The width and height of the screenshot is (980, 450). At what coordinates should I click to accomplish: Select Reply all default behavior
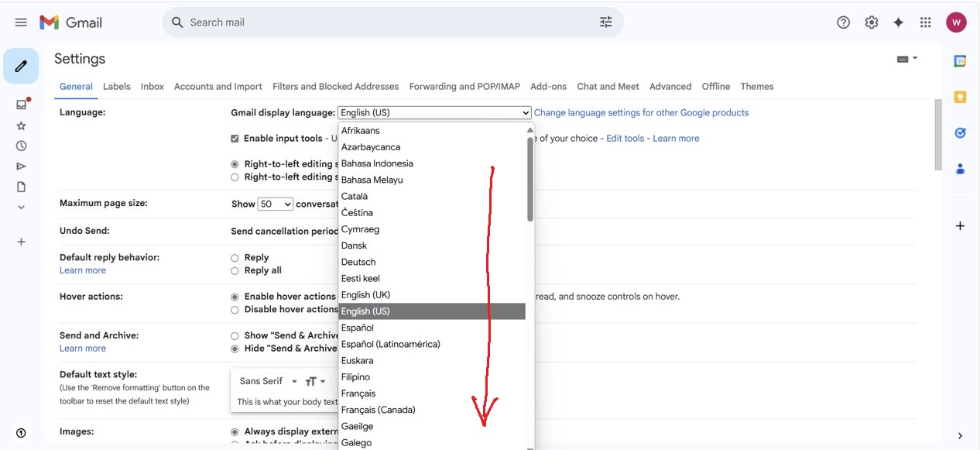point(235,271)
